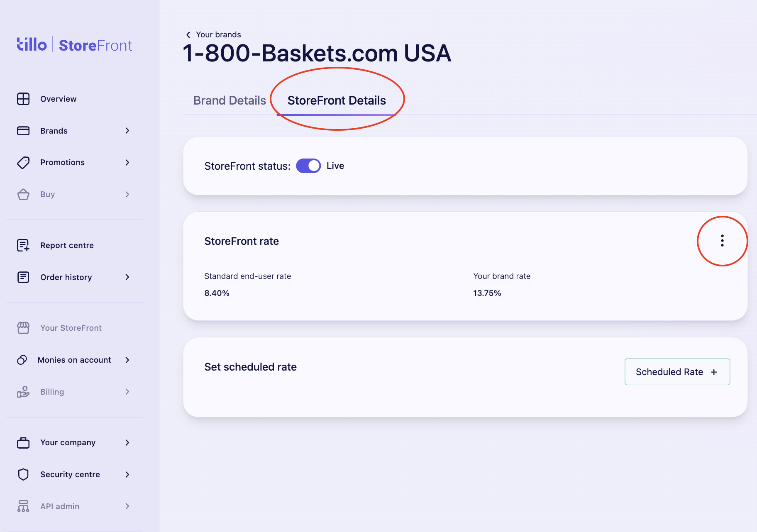This screenshot has height=532, width=757.
Task: Click the Report centre document icon
Action: pos(23,245)
